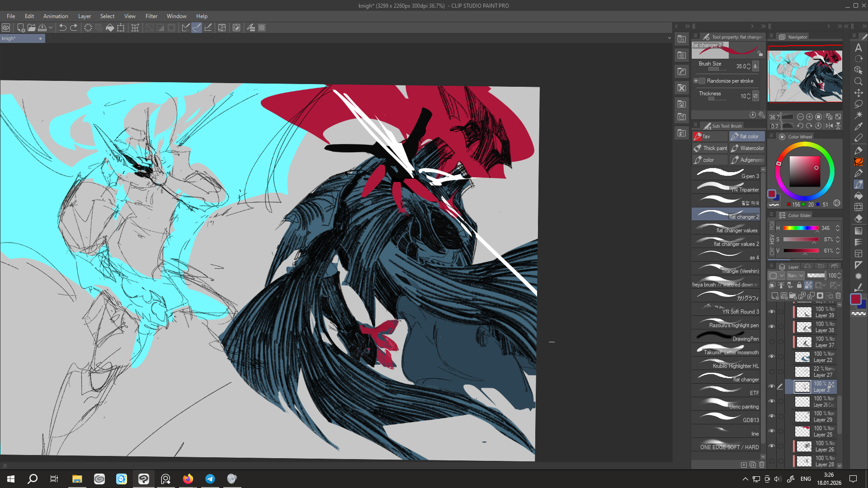
Task: Click the Delete layer trash icon
Action: click(838, 296)
